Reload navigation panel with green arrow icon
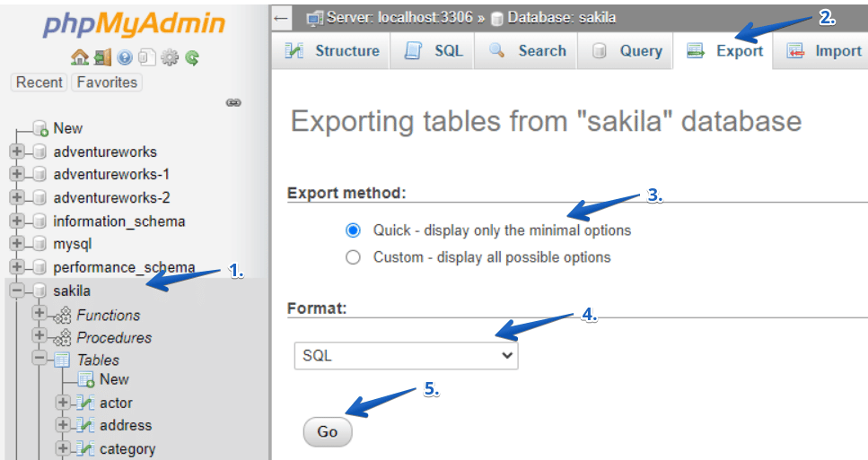 [x=192, y=57]
